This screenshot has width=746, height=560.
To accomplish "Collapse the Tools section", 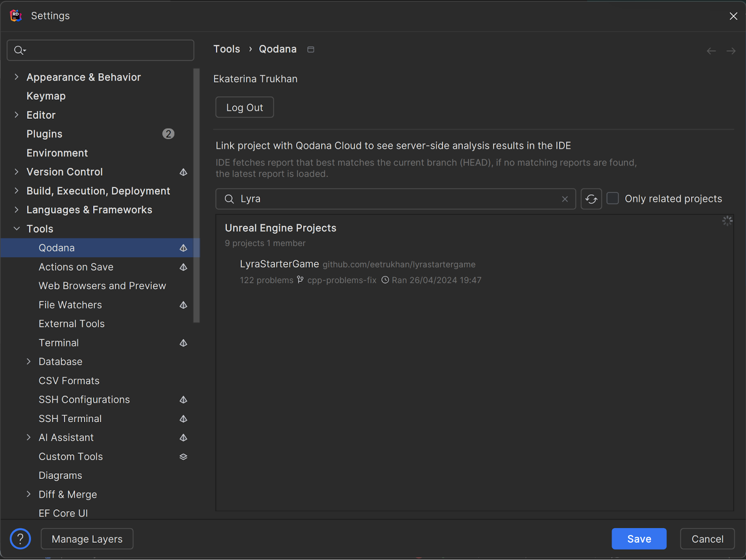I will pos(17,229).
